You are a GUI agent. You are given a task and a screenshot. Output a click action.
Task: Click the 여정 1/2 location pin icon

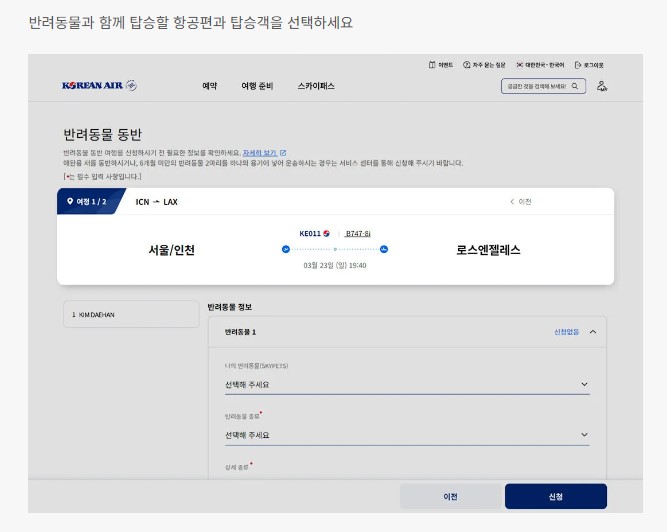[x=70, y=201]
